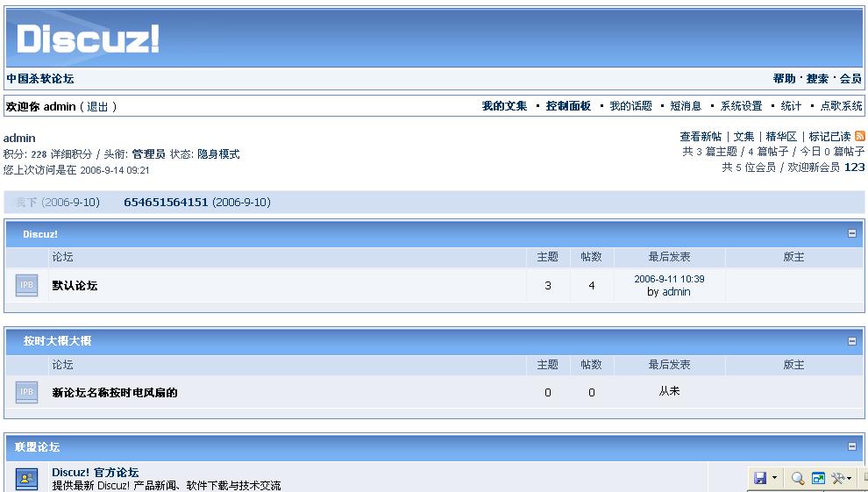Collapse the Discuz! category section
This screenshot has height=492, width=868.
tap(852, 233)
